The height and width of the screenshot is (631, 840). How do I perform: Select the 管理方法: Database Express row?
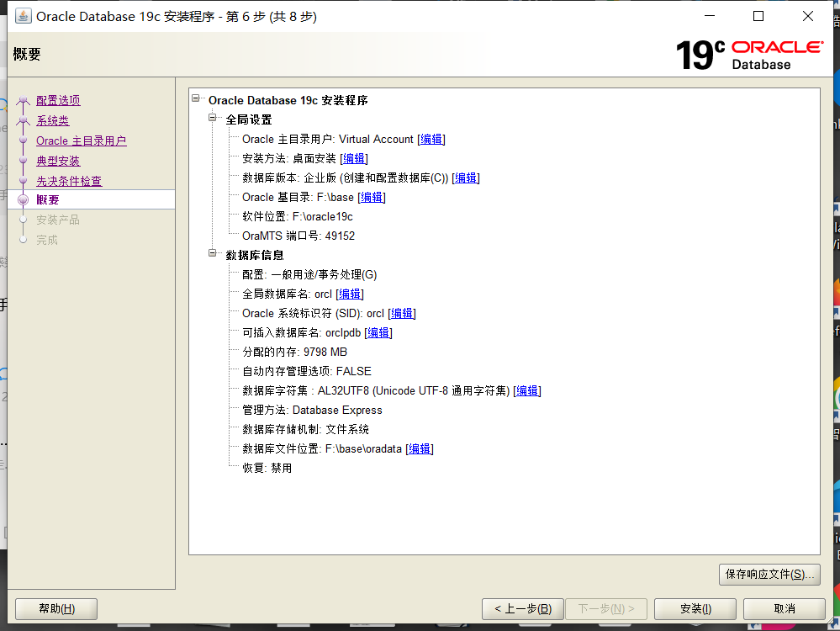click(312, 410)
